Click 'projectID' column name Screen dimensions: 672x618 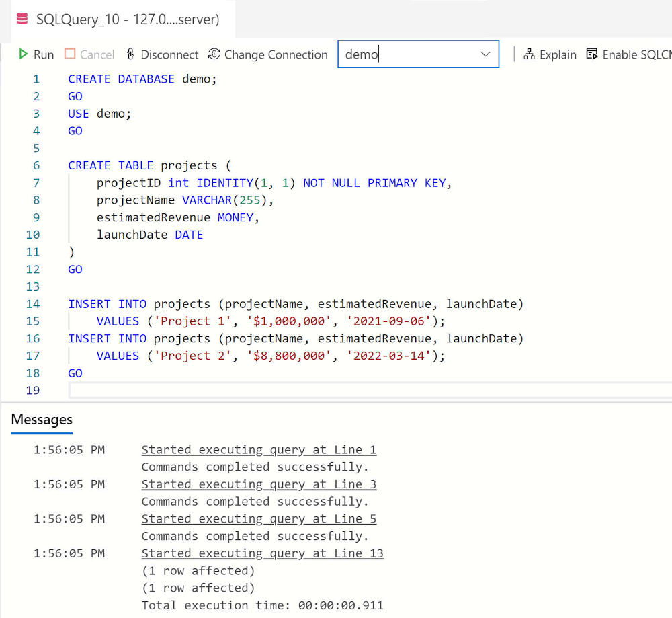[x=128, y=183]
